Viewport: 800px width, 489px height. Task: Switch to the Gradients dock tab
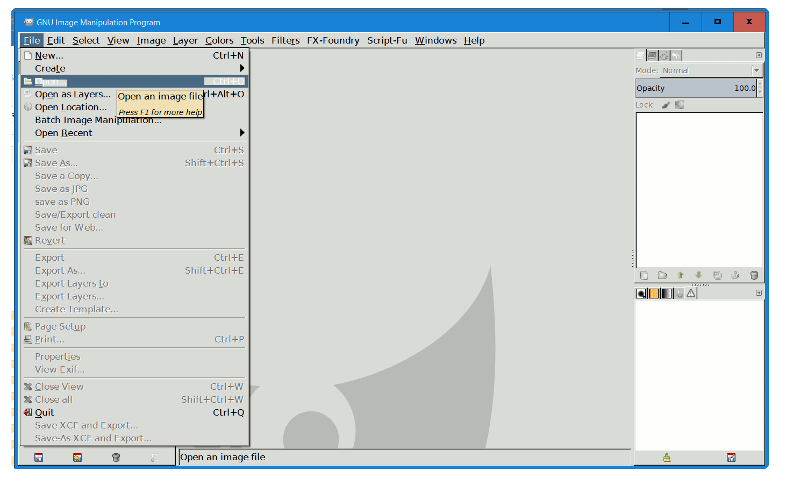tap(666, 294)
